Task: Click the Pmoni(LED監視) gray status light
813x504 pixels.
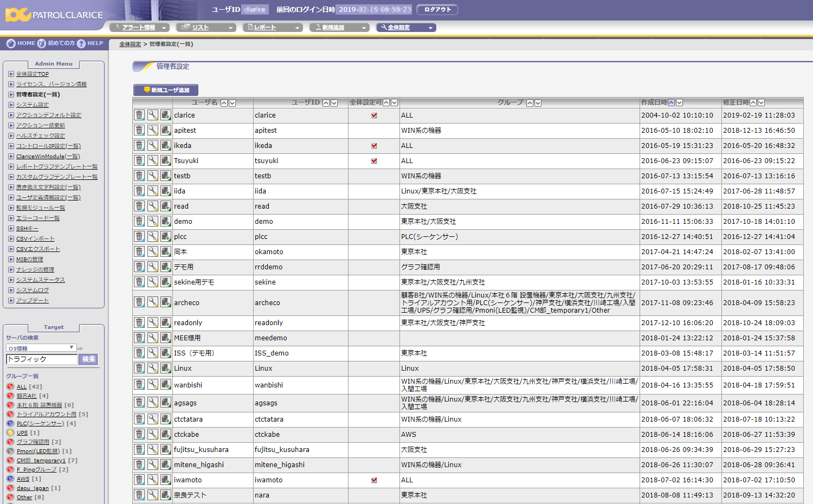Action: (x=10, y=451)
